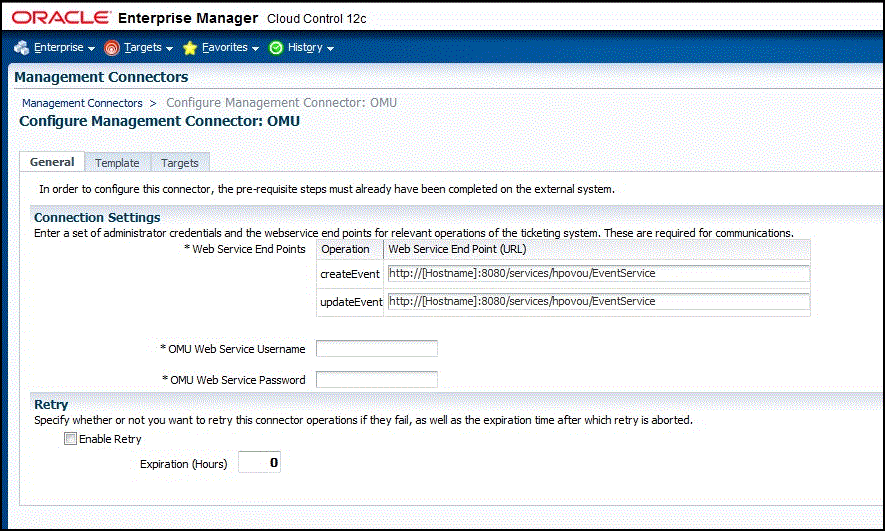Focus the updateEvent URL field
The image size is (885, 531).
[598, 301]
